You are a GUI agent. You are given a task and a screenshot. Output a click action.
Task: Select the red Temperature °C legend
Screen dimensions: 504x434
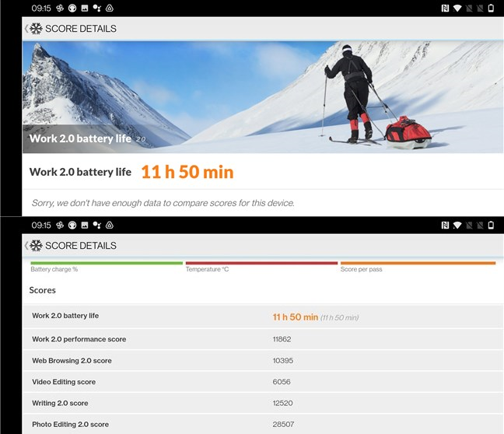pyautogui.click(x=261, y=267)
